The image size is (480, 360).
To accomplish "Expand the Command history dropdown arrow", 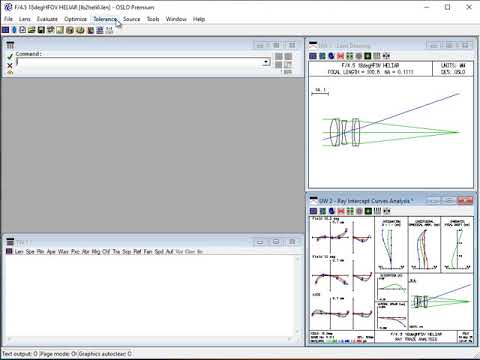I will pyautogui.click(x=266, y=62).
